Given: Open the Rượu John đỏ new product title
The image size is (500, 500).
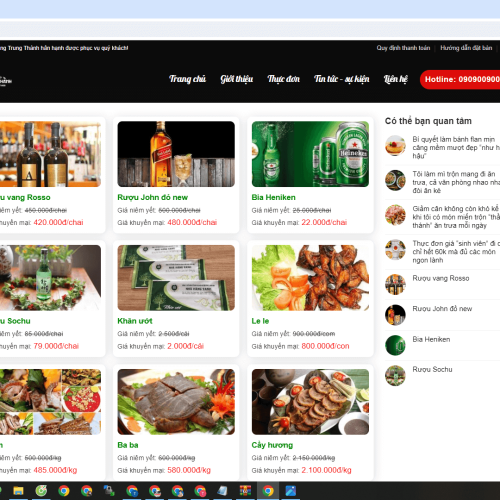Looking at the screenshot, I should (x=153, y=197).
